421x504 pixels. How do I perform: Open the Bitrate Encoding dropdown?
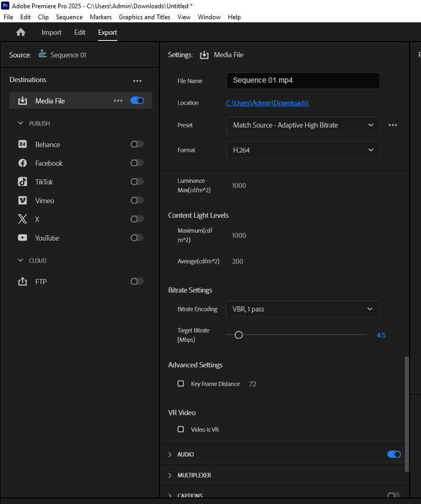point(302,309)
